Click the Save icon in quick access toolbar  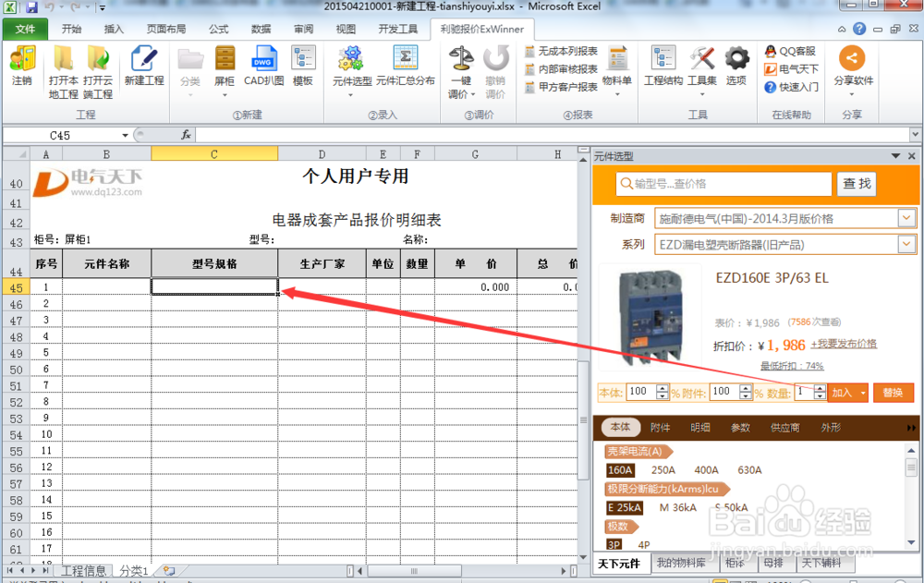pyautogui.click(x=31, y=7)
